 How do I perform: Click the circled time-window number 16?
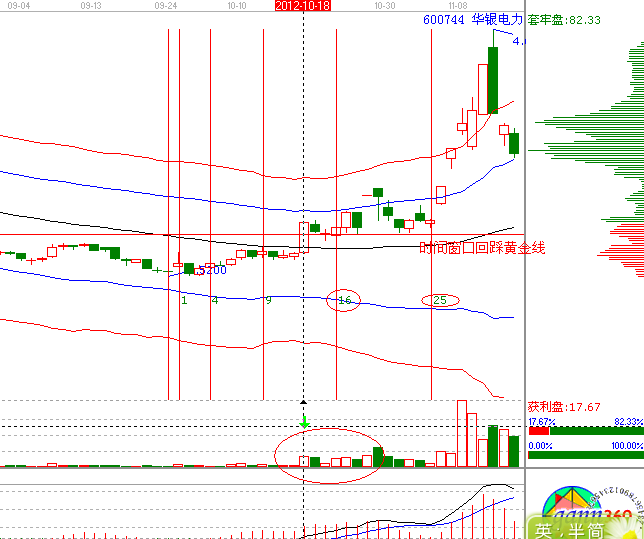click(x=345, y=300)
